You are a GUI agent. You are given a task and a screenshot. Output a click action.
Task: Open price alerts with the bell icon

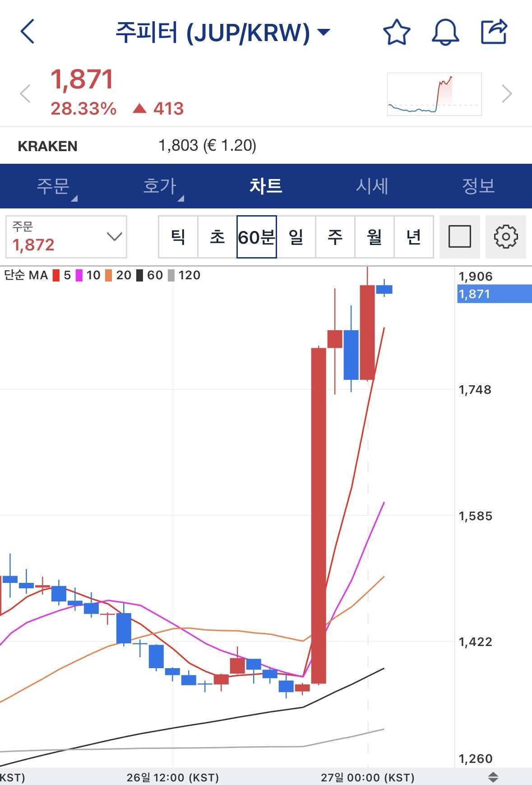pos(445,32)
